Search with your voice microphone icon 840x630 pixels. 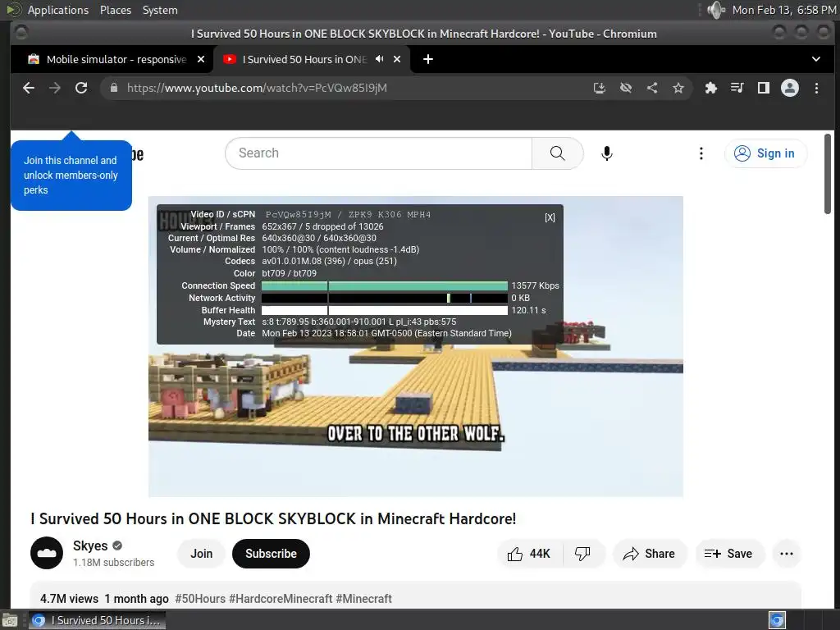[x=606, y=153]
